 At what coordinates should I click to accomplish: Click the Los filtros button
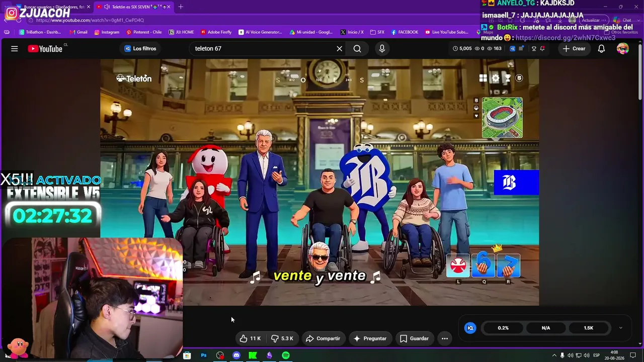pos(140,49)
